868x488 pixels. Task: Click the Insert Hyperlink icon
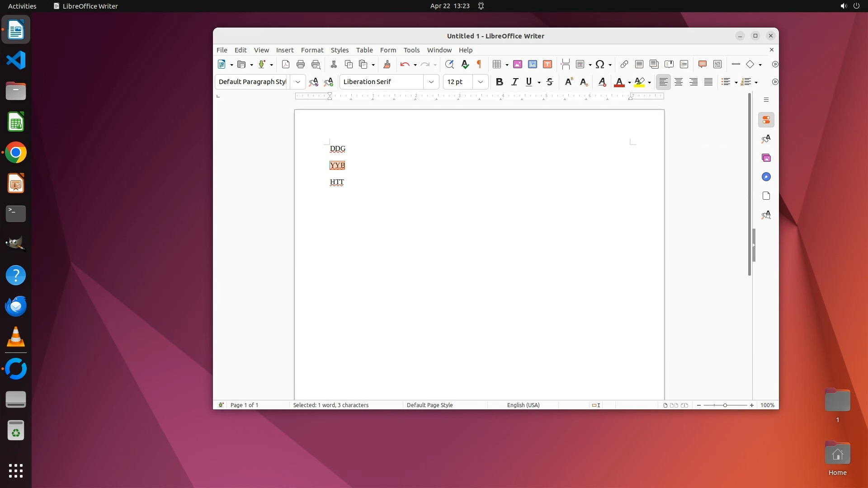pos(624,64)
